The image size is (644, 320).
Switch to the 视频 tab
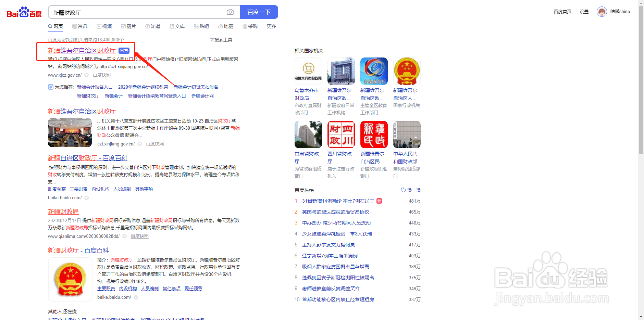pos(104,26)
